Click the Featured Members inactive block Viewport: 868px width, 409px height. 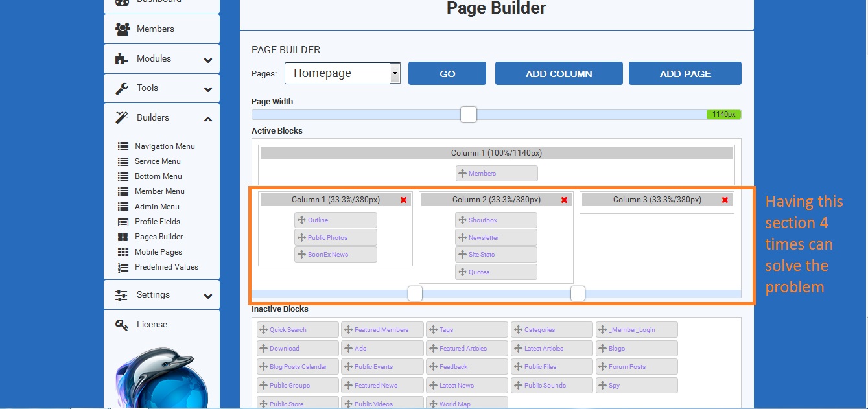coord(382,330)
